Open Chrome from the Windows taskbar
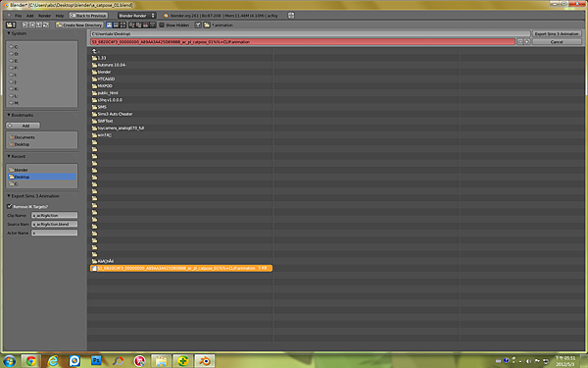 pos(30,361)
